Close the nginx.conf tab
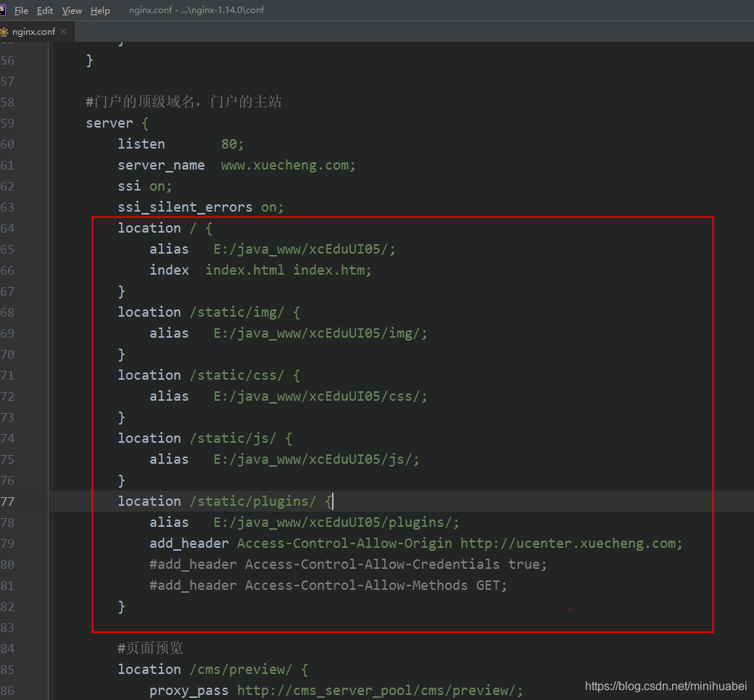Screen dimensions: 754x700 coord(64,31)
